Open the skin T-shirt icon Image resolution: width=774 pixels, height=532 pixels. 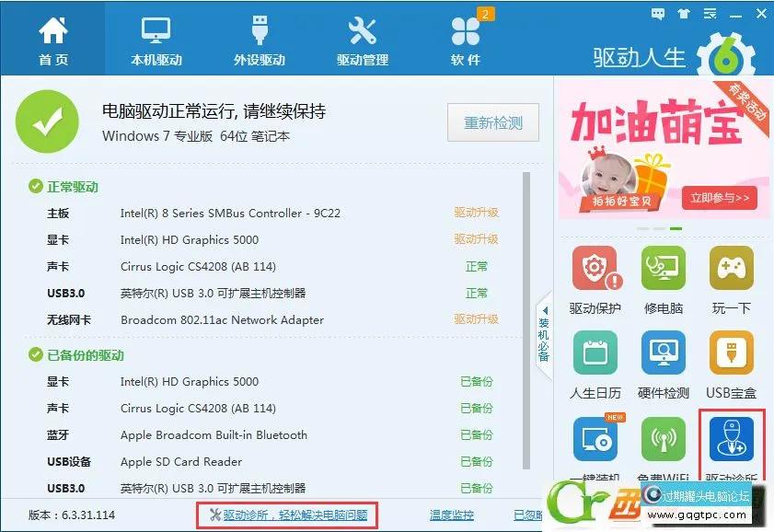684,13
